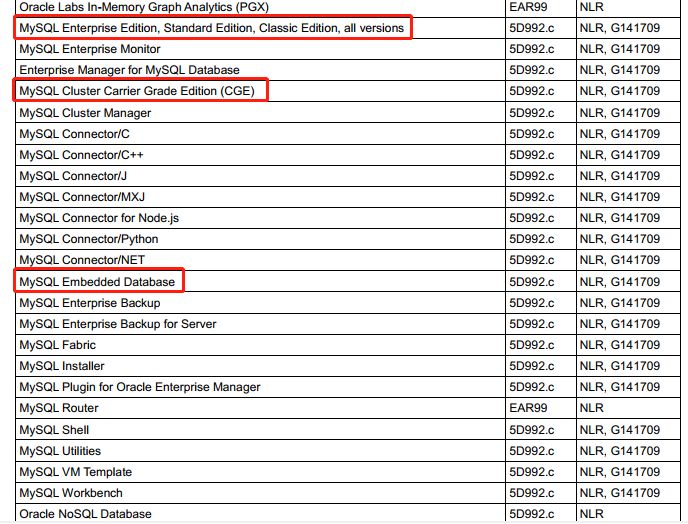Click EAR99 code in Oracle Labs PGX row
688x524 pixels.
click(528, 7)
